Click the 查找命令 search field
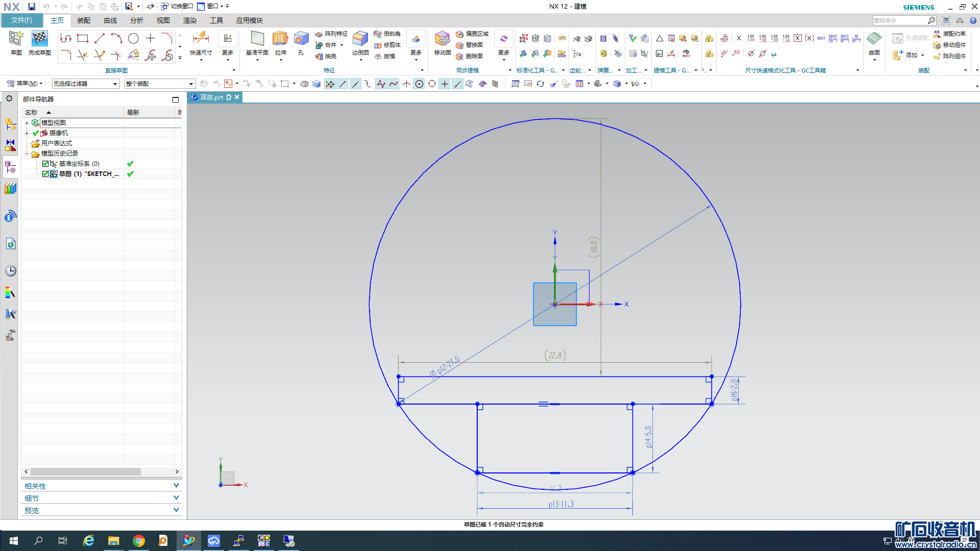 (899, 20)
